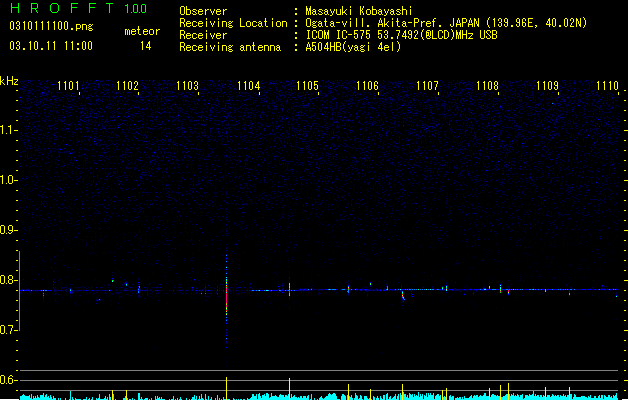Click the 1.0 kHz axis label

[x=8, y=180]
